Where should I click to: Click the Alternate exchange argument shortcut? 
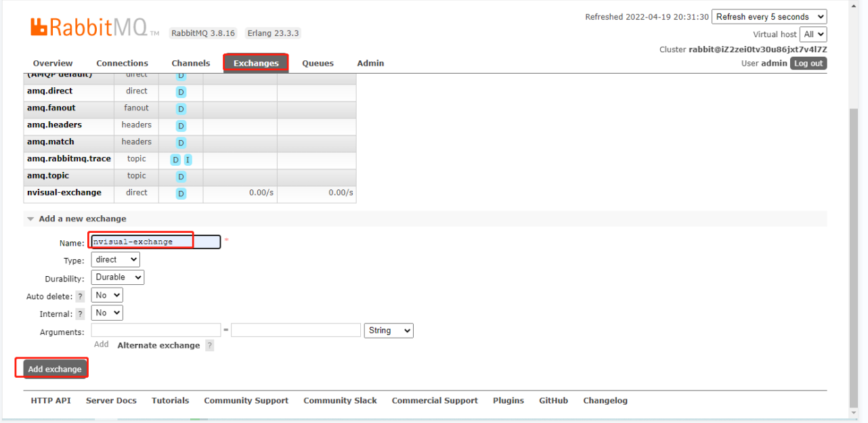[158, 345]
